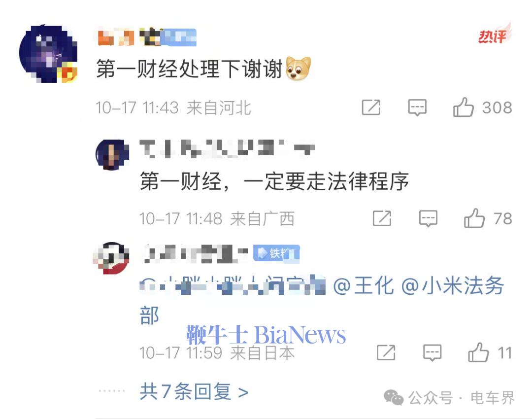Tap the reply icon on the 308-like comment
Screen dimensions: 532x419
click(x=417, y=107)
